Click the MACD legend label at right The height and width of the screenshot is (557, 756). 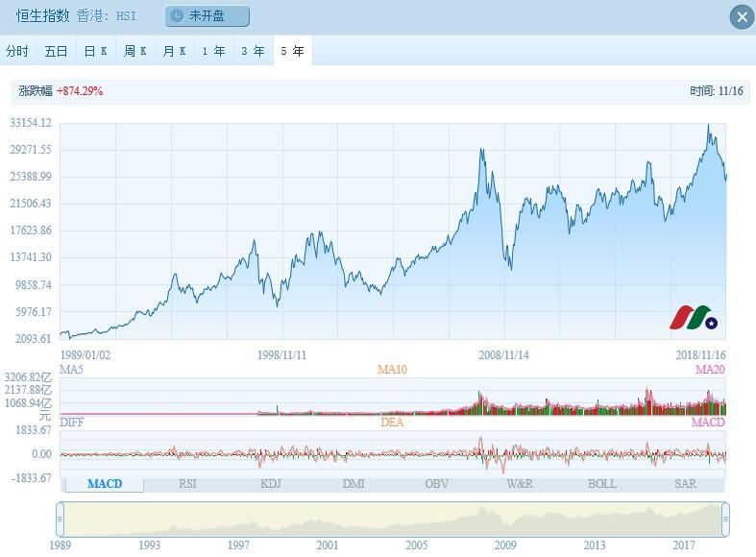708,423
